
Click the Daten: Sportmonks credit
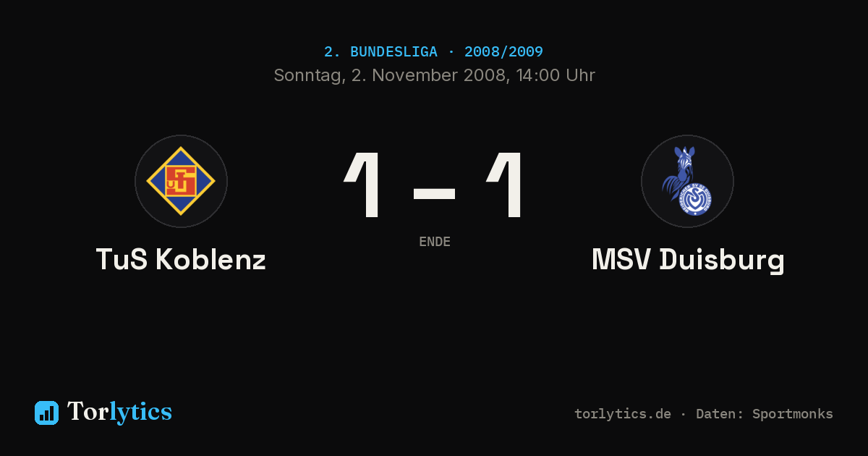click(765, 414)
